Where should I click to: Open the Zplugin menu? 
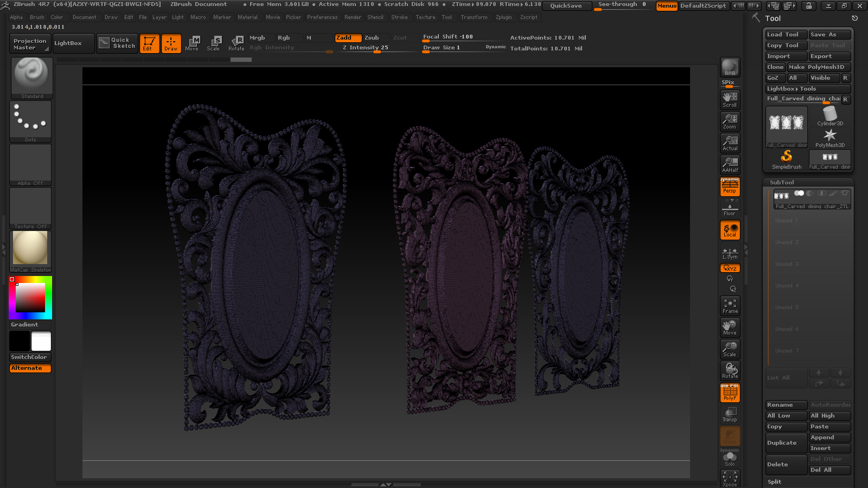click(x=503, y=17)
